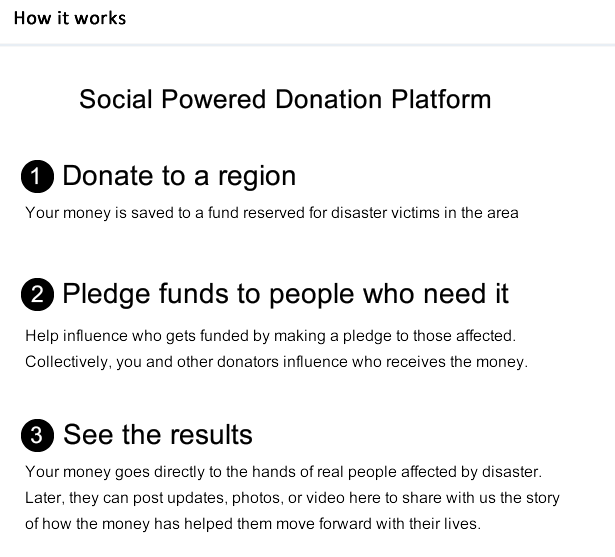Click line about money helped them move forward
The image size is (615, 557).
tap(253, 524)
